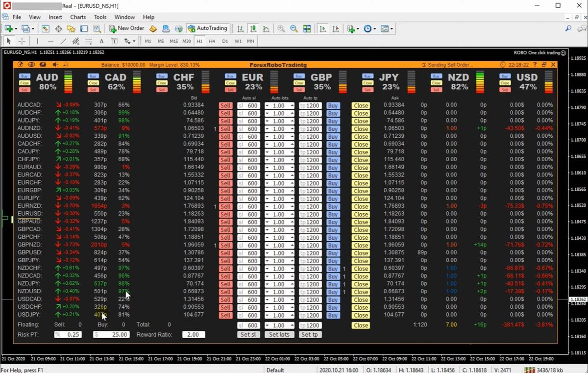Tile chart windows using the grid icon
This screenshot has height=373, width=588.
307,29
